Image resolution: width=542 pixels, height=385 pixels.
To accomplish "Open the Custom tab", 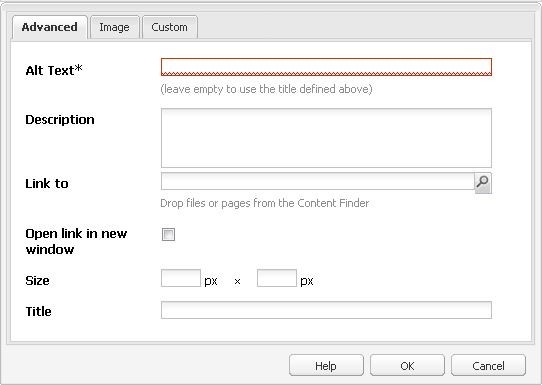I will 170,27.
